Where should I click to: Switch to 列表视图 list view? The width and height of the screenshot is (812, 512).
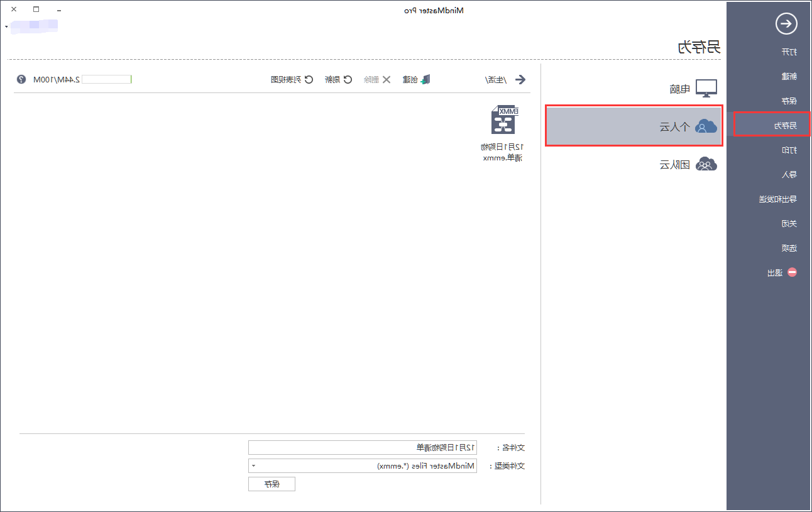(292, 79)
